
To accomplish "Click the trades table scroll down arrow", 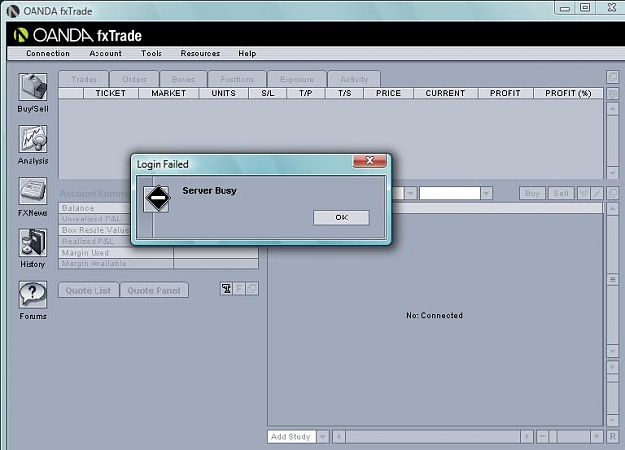I will point(612,173).
